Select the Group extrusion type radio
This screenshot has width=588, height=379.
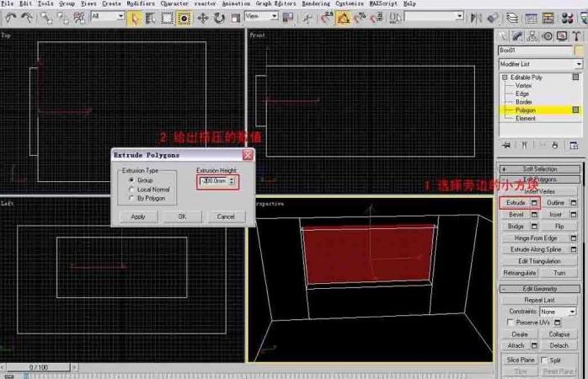point(131,180)
